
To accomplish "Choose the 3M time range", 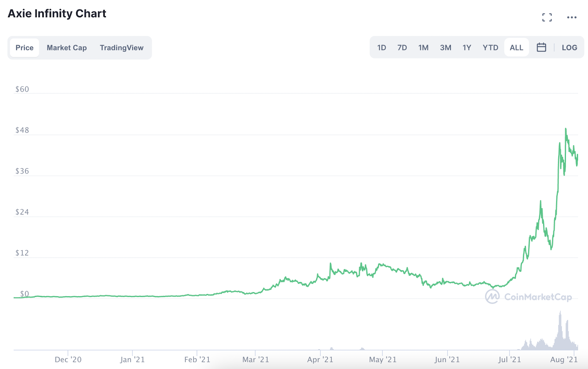I will 445,47.
